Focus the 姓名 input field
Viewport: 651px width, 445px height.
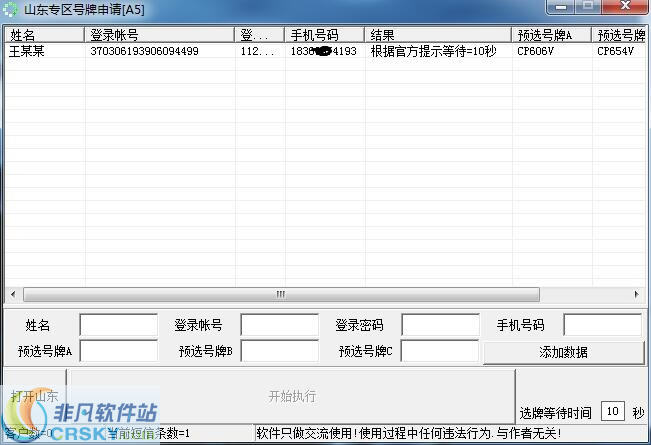point(118,325)
